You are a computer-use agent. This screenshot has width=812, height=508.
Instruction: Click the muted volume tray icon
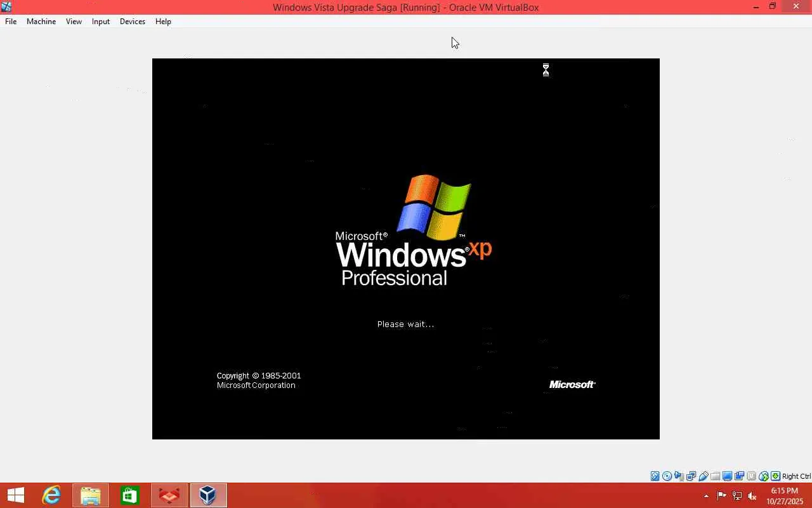pos(752,496)
